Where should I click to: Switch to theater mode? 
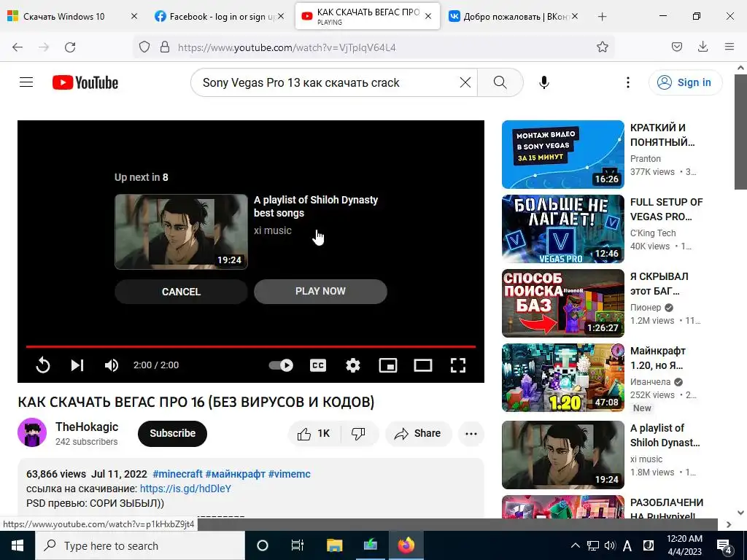point(422,365)
